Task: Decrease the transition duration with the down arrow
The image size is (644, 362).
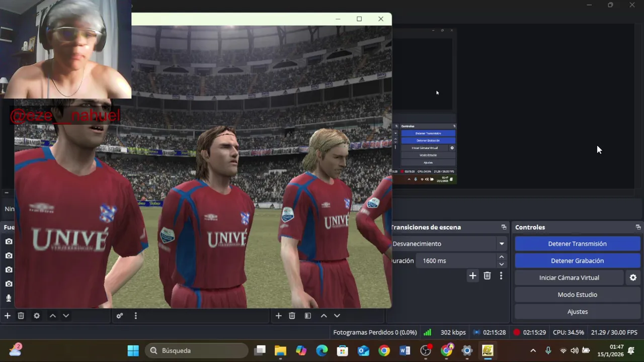Action: pos(501,264)
